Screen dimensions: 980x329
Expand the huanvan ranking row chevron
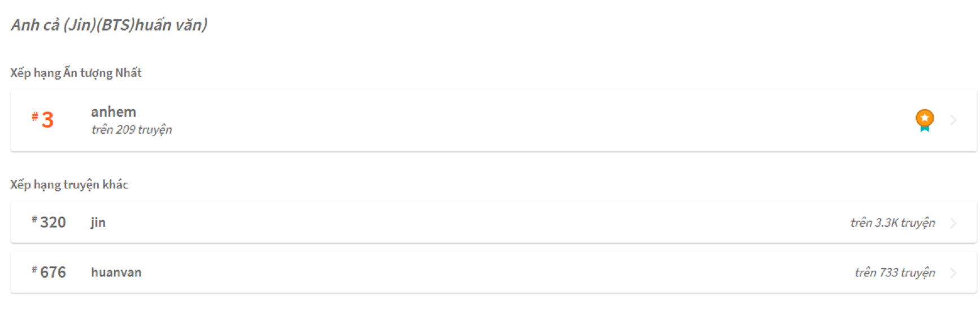[953, 273]
